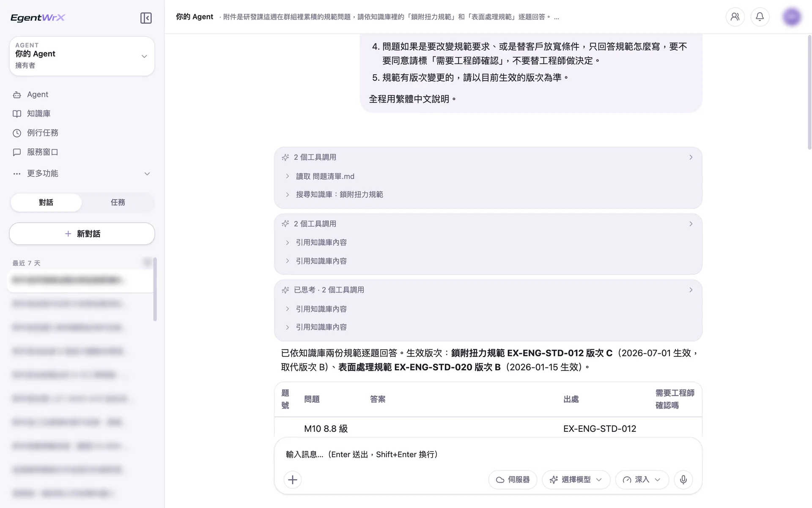This screenshot has width=812, height=508.
Task: Expand the first 2 個工具調用 block
Action: [x=488, y=157]
